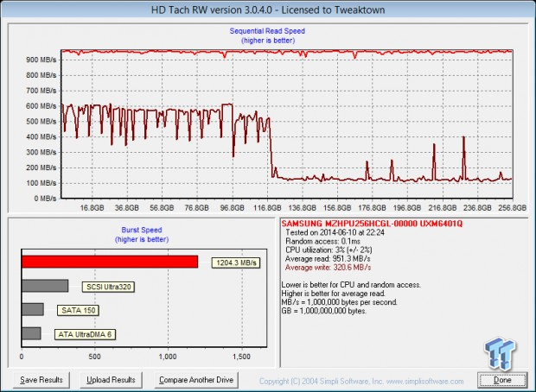Click the 500 MB/s axis label
This screenshot has width=536, height=392.
[41, 122]
